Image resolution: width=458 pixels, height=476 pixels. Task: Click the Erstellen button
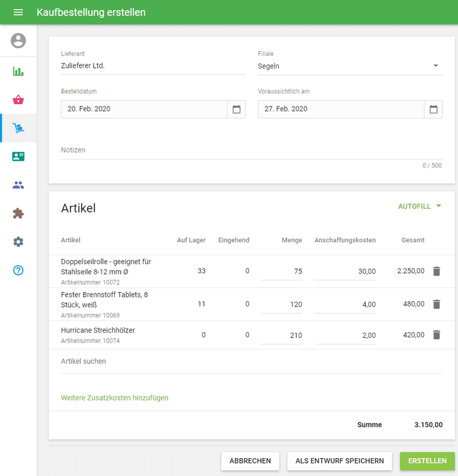point(427,461)
